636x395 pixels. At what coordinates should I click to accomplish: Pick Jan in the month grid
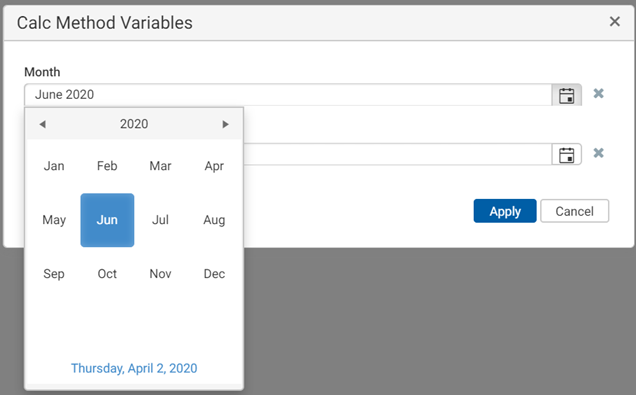click(54, 166)
